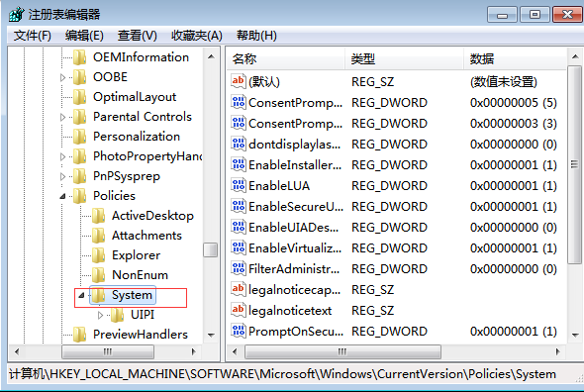Click the (数值未设置) data cell

tap(504, 81)
